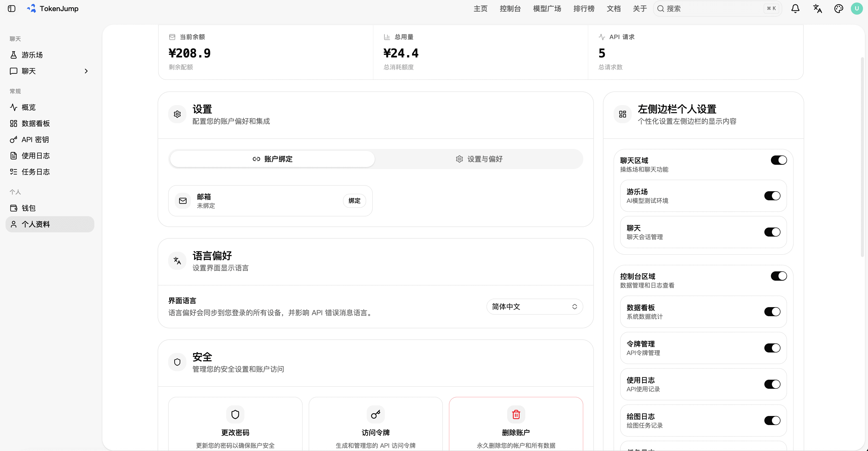Open 概览 in the sidebar
This screenshot has width=868, height=451.
50,107
